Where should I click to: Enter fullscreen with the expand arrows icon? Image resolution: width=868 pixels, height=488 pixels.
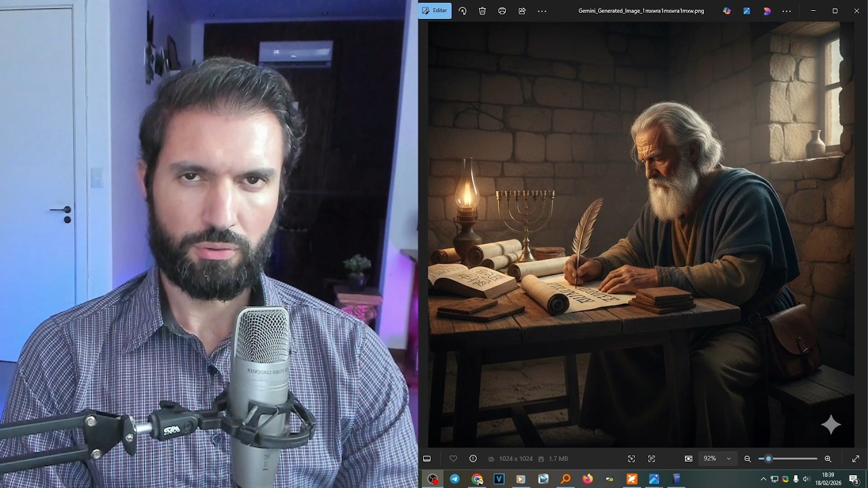(x=856, y=459)
